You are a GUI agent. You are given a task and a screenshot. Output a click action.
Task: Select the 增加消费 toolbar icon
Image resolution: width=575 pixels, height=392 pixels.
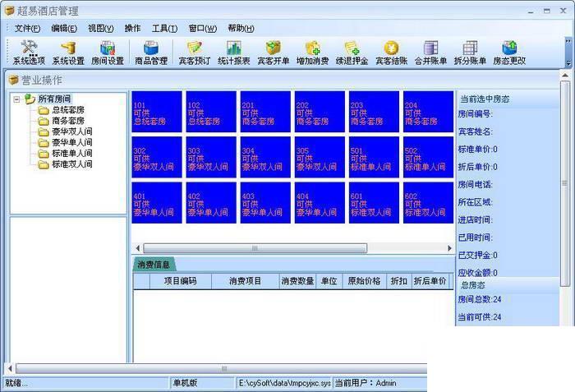[x=312, y=53]
